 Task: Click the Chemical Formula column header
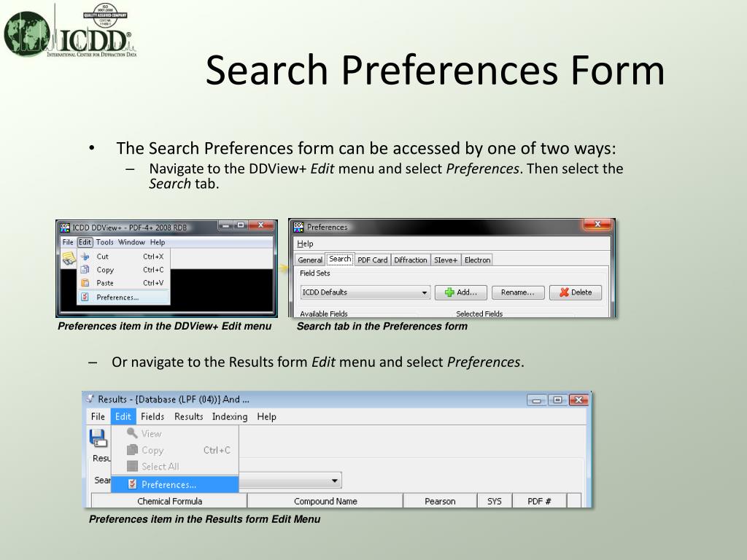pos(169,501)
